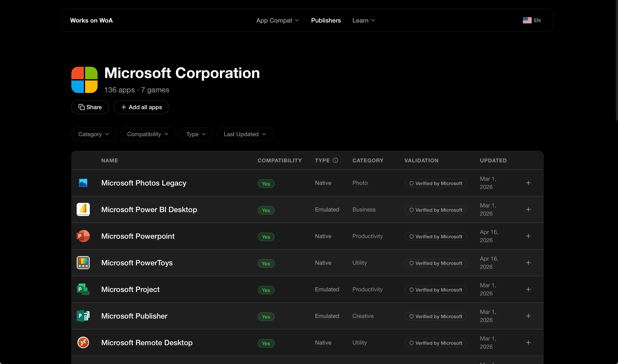Open the Compatibility filter dropdown
This screenshot has height=364, width=618.
click(x=148, y=134)
